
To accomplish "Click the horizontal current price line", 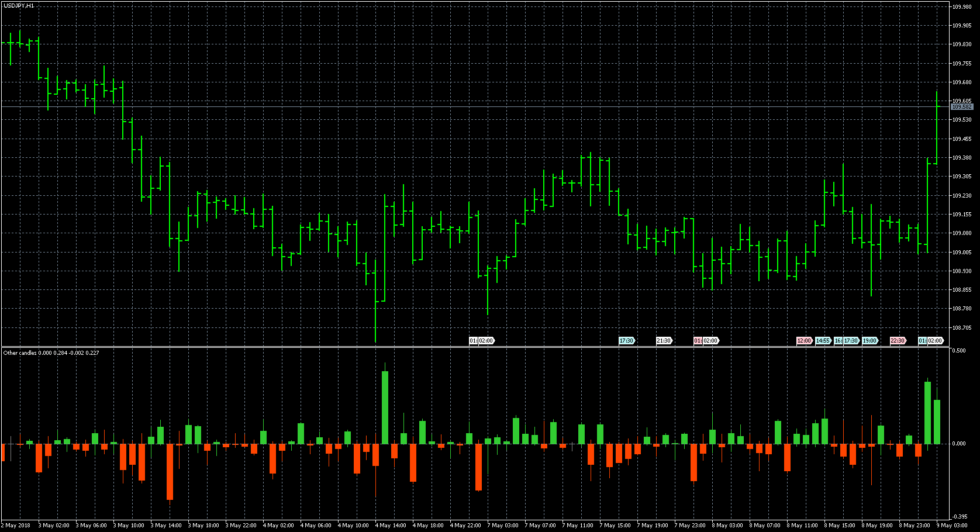I will coord(468,106).
